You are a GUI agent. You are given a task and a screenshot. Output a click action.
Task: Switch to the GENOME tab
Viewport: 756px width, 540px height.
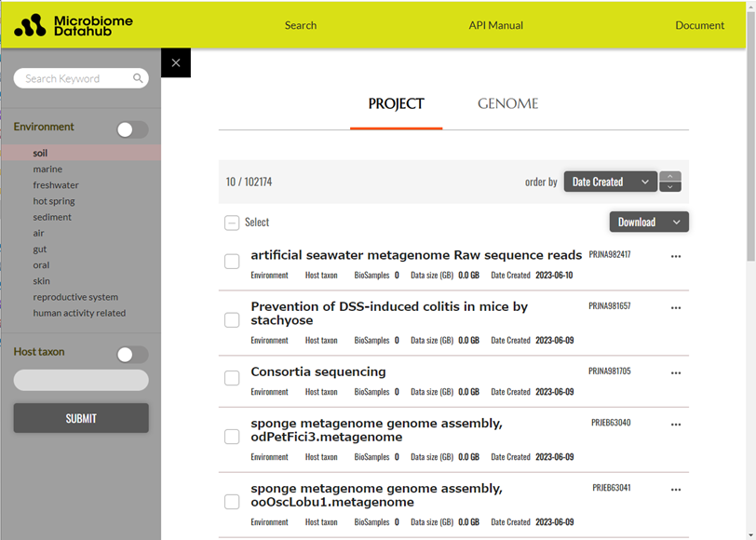tap(507, 104)
